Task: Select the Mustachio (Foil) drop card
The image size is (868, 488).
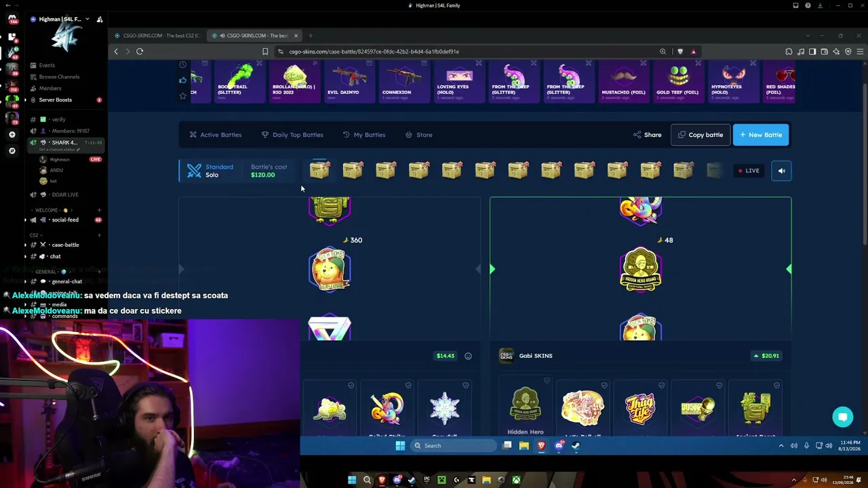Action: point(623,81)
